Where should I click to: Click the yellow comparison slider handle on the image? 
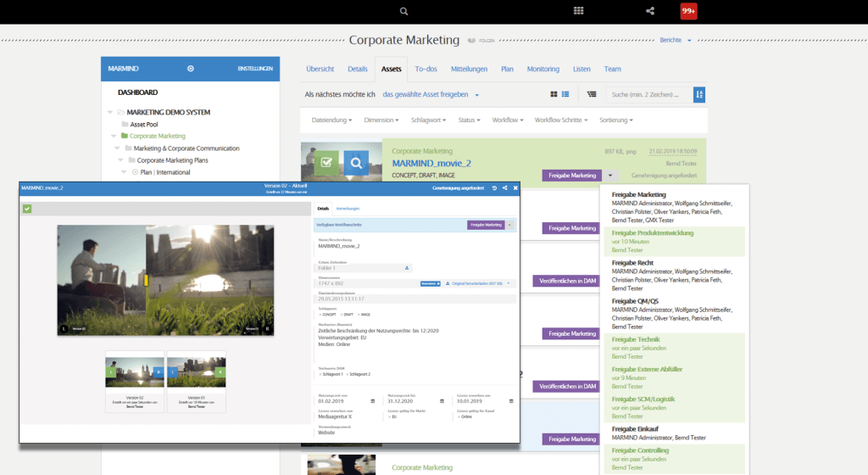coord(147,278)
